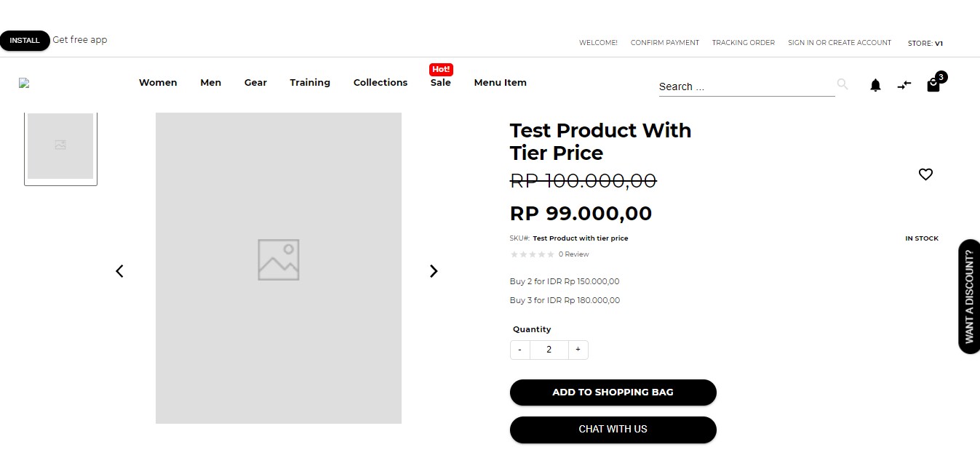Click the store logo in the header

(x=24, y=82)
